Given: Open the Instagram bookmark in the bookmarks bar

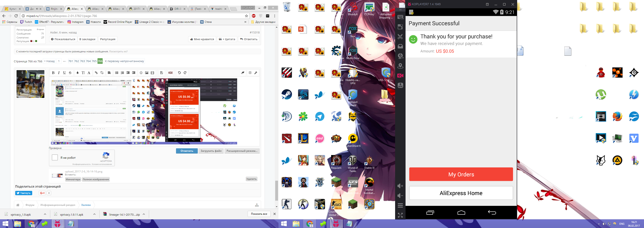Looking at the screenshot, I should click(75, 22).
